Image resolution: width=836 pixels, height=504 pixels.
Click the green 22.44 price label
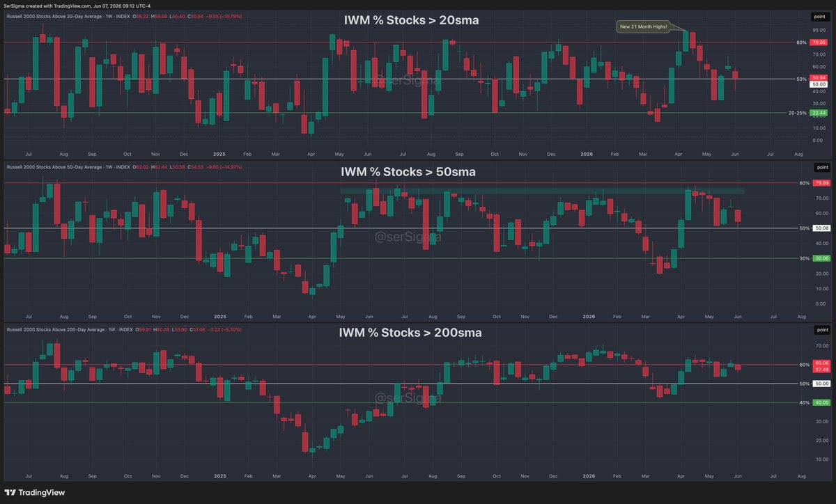[818, 113]
